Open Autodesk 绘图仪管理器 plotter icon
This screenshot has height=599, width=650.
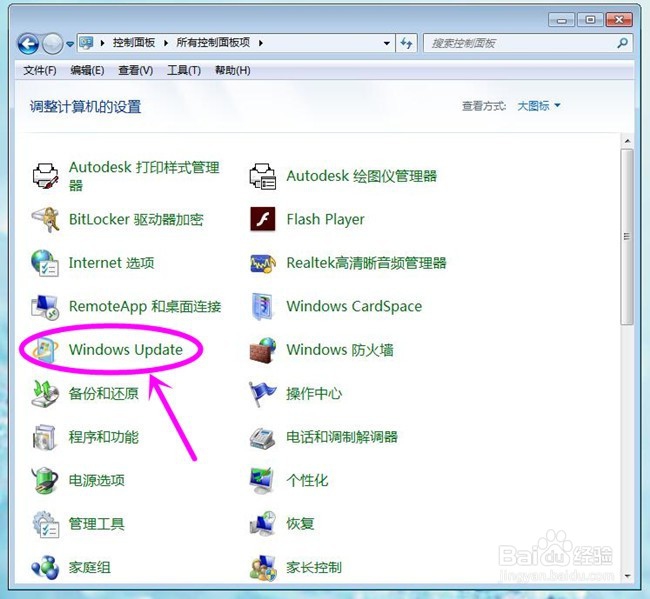tap(263, 176)
